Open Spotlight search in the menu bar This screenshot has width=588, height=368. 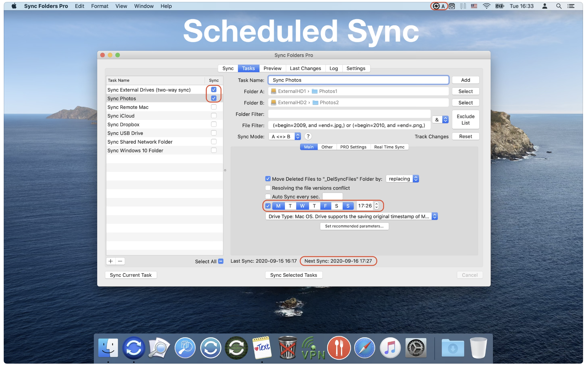coord(558,6)
